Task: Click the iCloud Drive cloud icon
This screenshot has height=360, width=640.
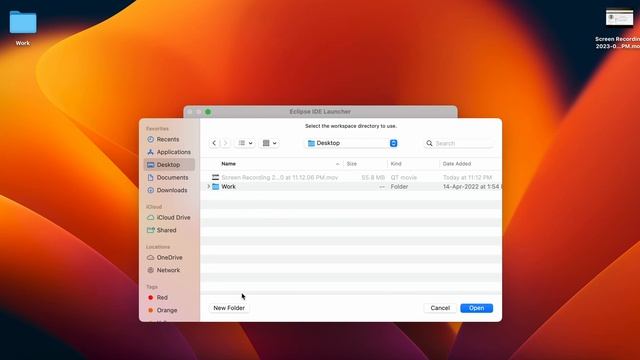Action: (151, 218)
